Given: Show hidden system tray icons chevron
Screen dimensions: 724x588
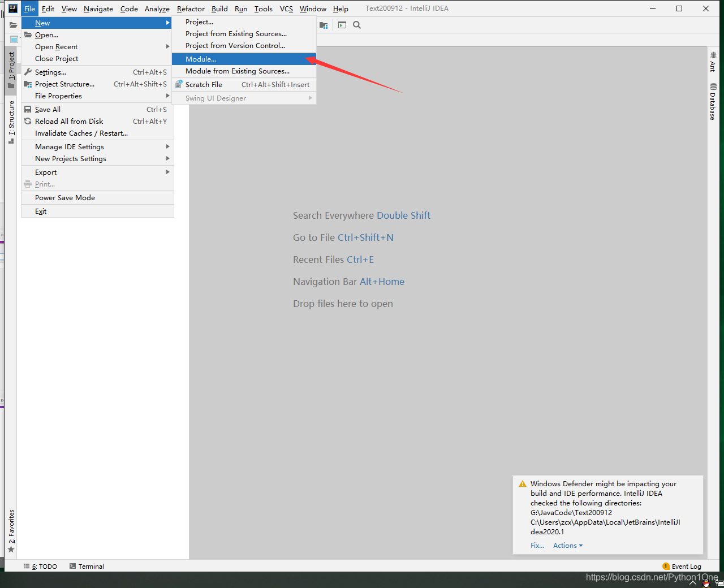Looking at the screenshot, I should coord(692,582).
